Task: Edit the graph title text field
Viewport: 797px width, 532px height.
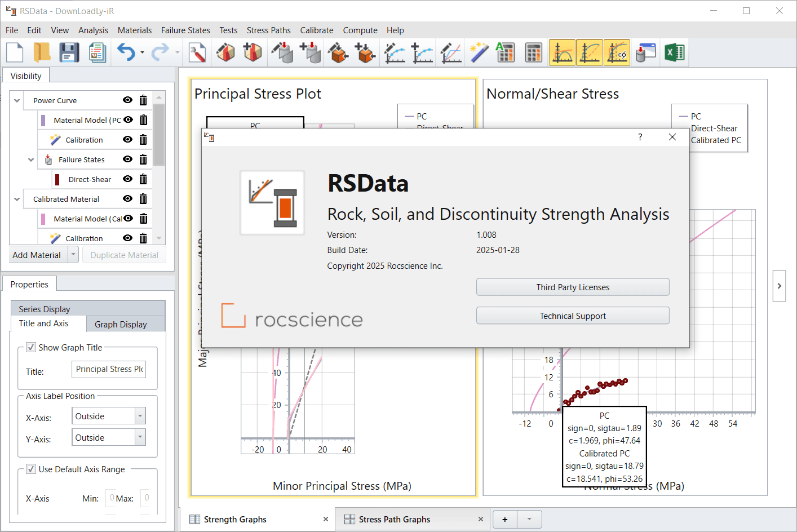Action: pos(109,369)
